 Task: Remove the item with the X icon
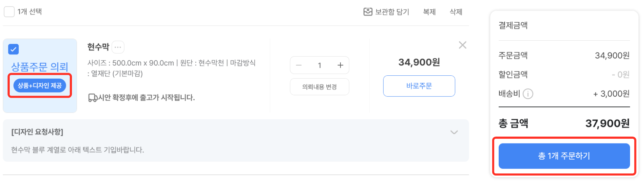462,45
